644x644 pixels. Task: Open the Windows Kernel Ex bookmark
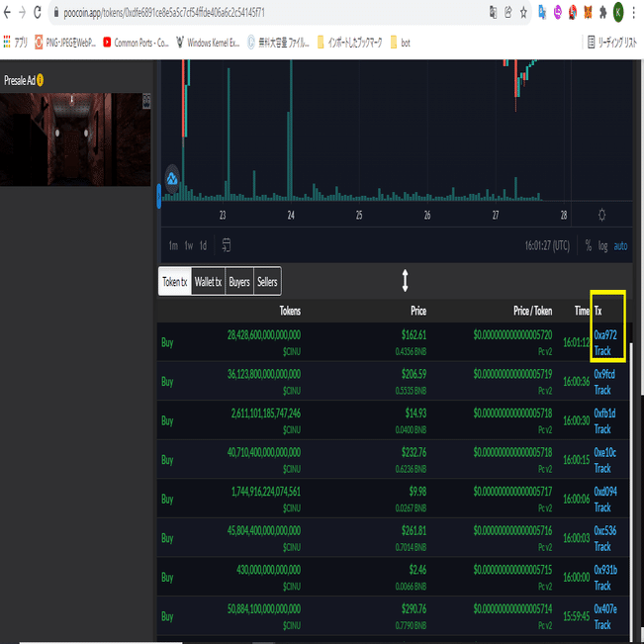208,43
